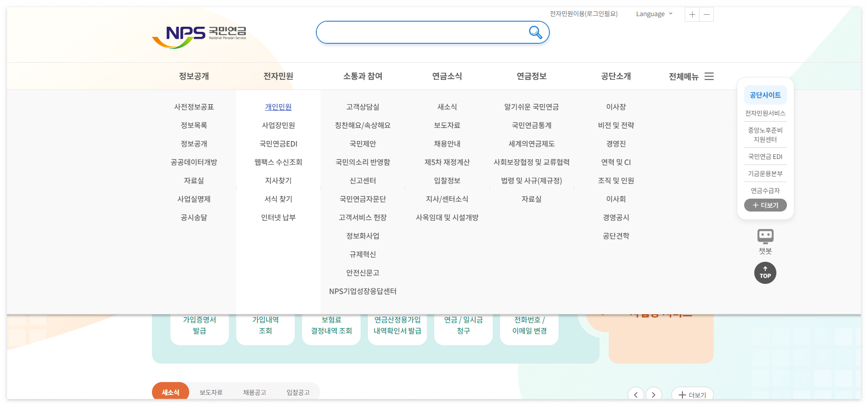
Task: Open 공공데이터개방 submenu item
Action: point(194,162)
